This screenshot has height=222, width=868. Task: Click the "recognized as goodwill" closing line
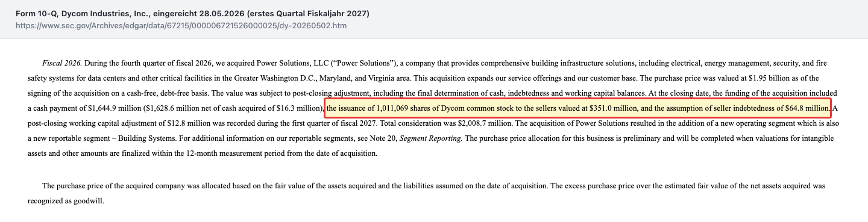(x=66, y=202)
